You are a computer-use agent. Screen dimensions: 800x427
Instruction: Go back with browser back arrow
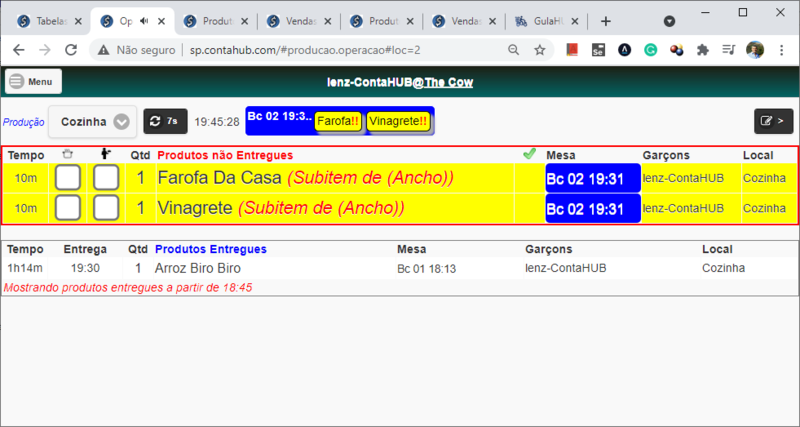coord(18,49)
